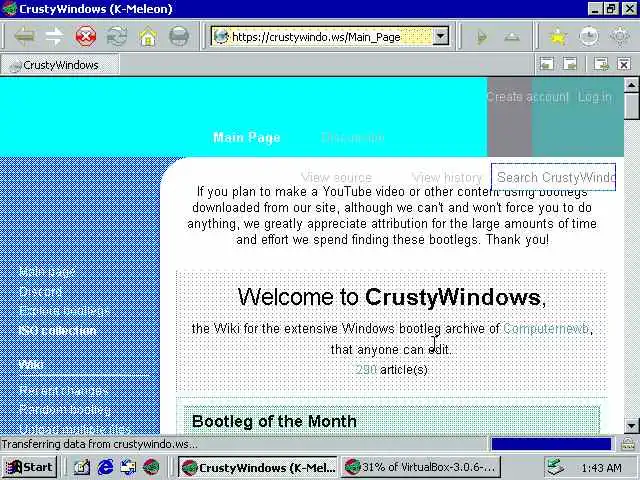
Task: Click inside the Search CrustyWindows field
Action: (x=553, y=177)
